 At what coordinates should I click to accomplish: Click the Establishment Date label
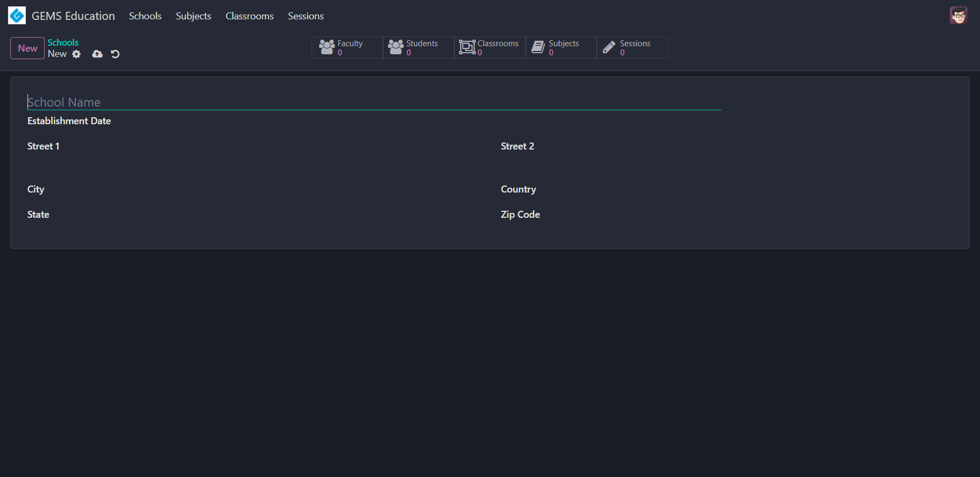coord(69,121)
